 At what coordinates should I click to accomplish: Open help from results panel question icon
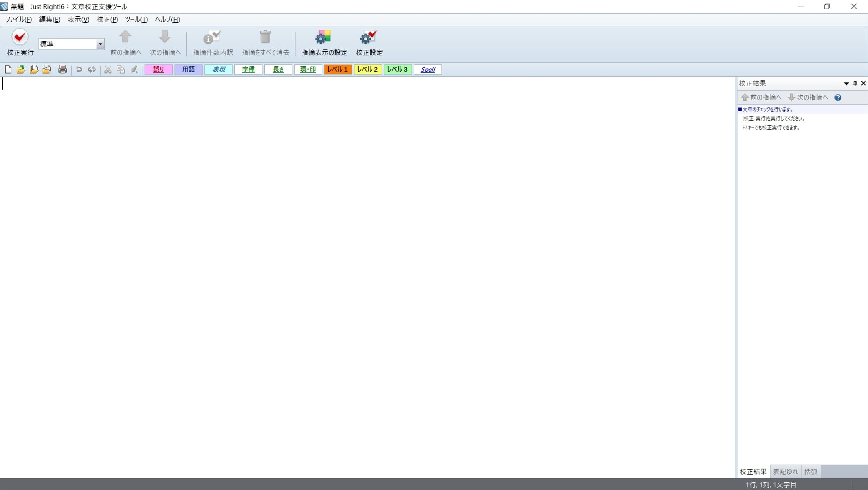tap(838, 98)
